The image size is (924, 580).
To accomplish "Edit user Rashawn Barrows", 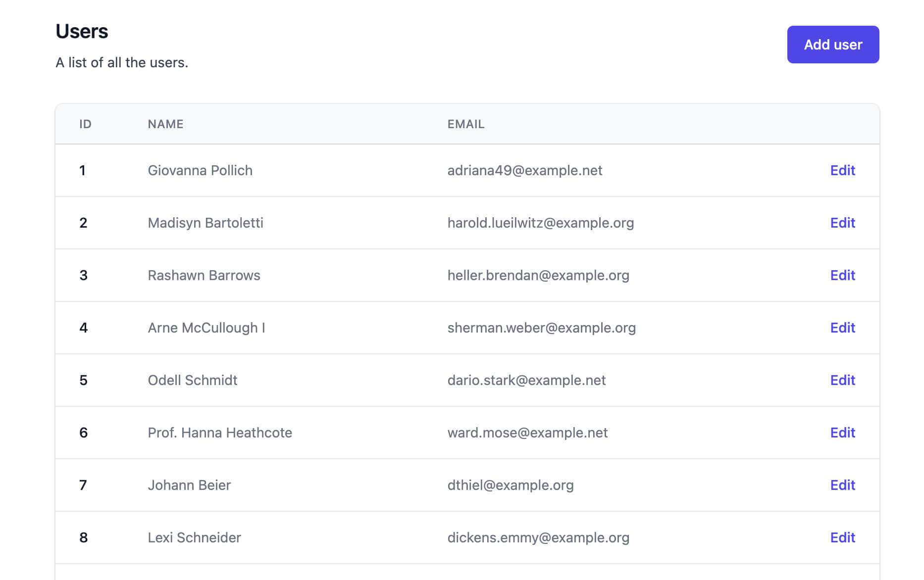I will pos(842,275).
